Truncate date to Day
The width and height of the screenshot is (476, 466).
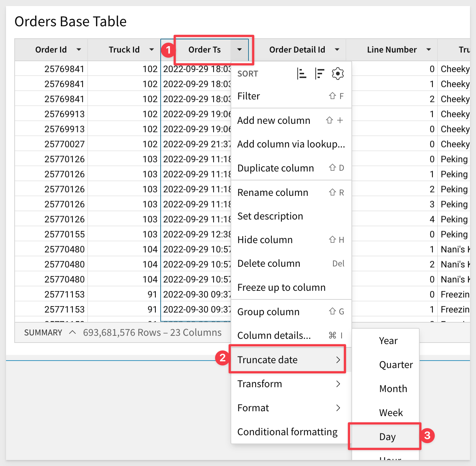pyautogui.click(x=387, y=437)
